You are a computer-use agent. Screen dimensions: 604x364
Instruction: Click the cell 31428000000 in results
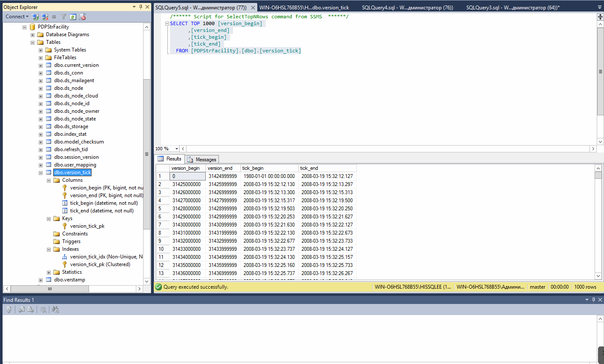click(x=188, y=209)
